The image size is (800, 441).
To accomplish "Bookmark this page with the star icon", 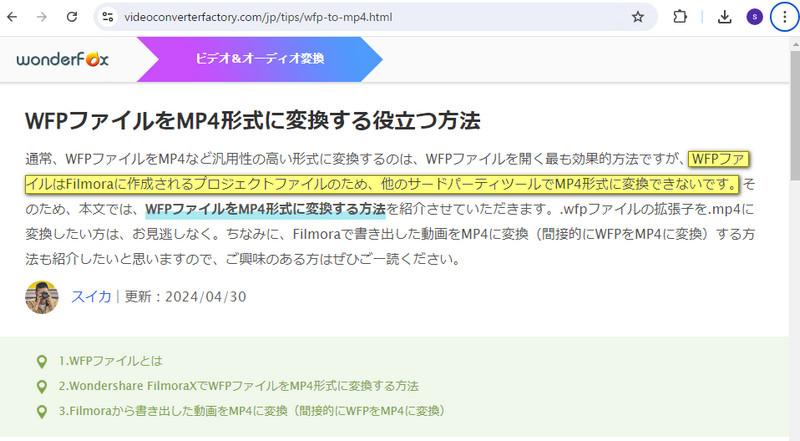I will click(x=637, y=17).
